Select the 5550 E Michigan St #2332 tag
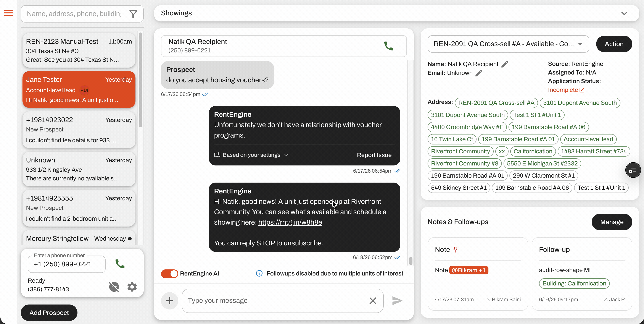Viewport: 644px width, 324px height. 542,164
